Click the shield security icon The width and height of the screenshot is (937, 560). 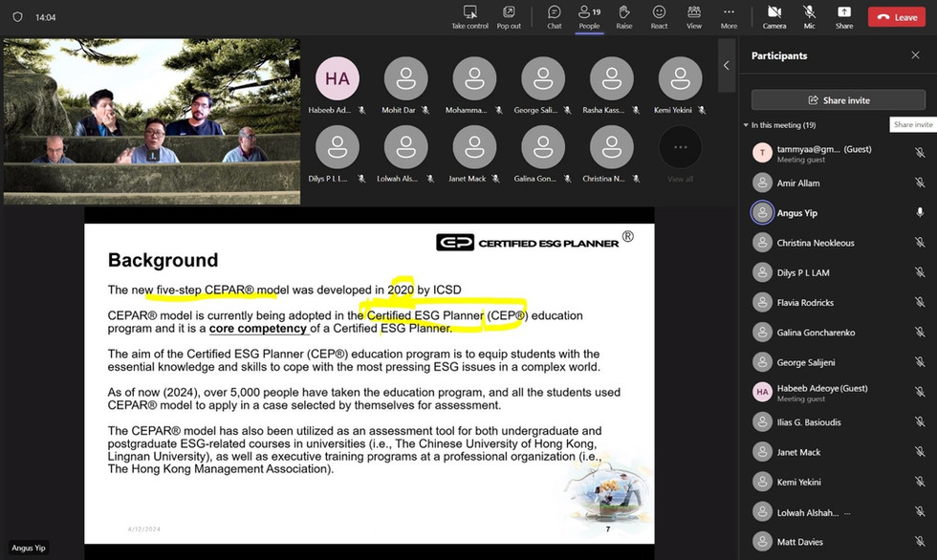[17, 17]
